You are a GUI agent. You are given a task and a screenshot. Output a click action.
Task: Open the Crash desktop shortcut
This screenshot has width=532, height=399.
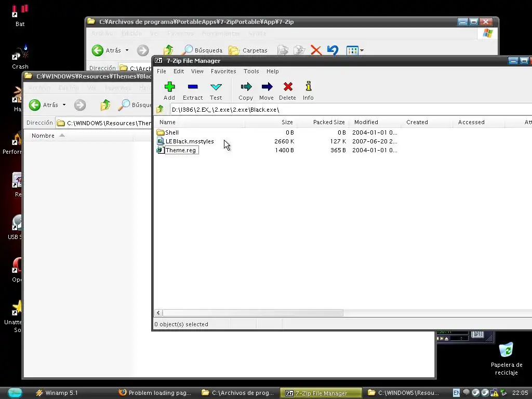coord(20,57)
